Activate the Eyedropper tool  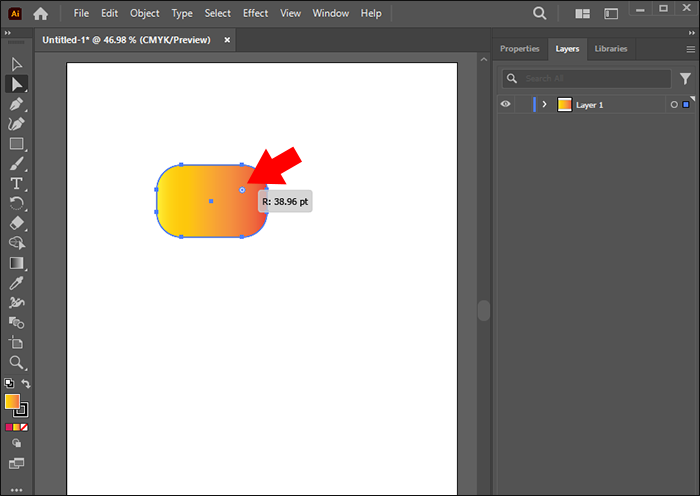17,283
